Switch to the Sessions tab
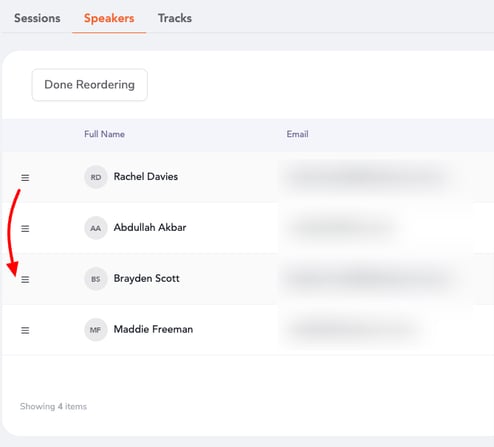This screenshot has height=447, width=494. (37, 18)
